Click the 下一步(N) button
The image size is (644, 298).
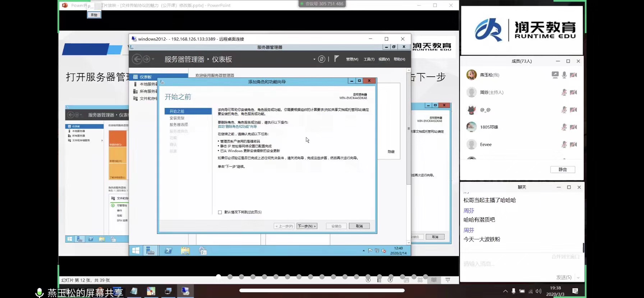tap(307, 226)
